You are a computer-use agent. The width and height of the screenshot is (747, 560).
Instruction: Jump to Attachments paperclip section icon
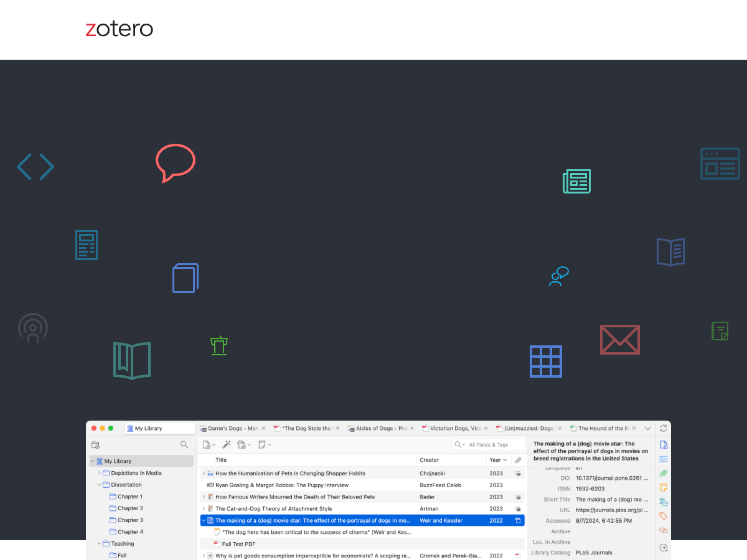pyautogui.click(x=664, y=474)
